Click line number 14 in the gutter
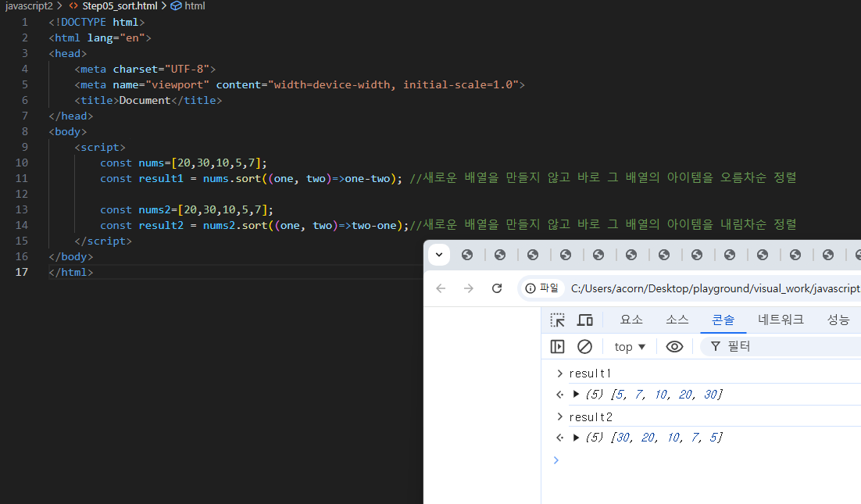Image resolution: width=861 pixels, height=504 pixels. (21, 225)
